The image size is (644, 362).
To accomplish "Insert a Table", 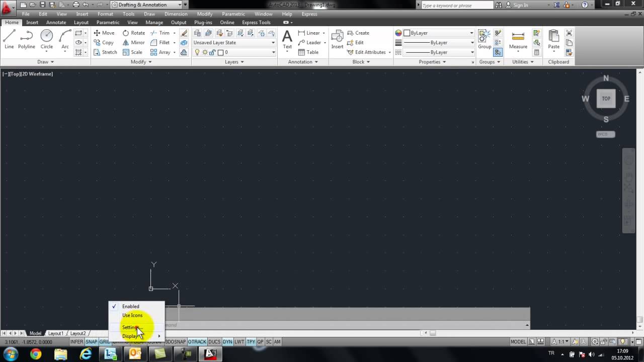I will click(x=308, y=52).
